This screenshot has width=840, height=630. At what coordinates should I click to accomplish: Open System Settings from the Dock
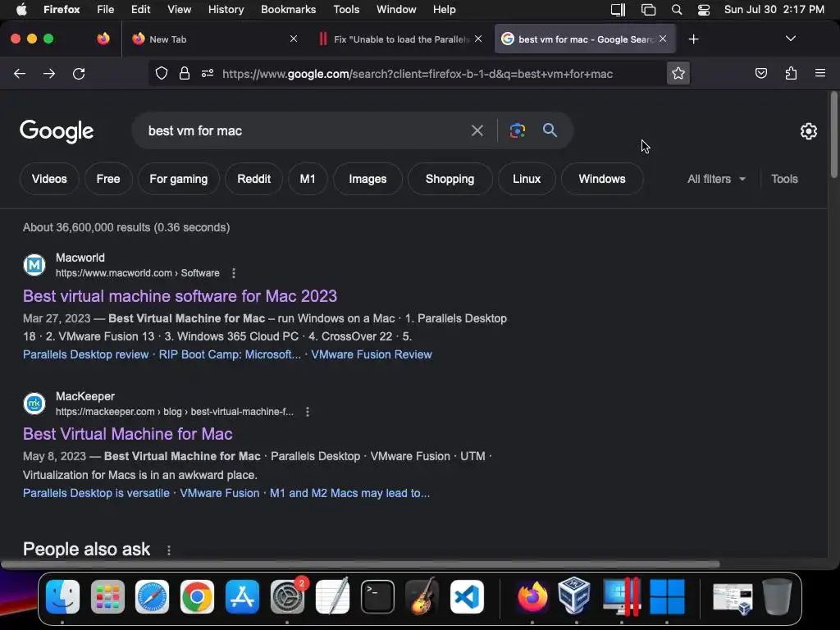tap(287, 596)
